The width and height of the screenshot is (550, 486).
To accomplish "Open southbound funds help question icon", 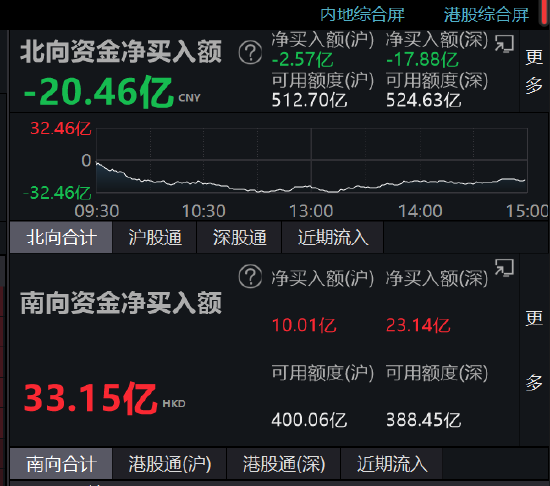I will 250,276.
